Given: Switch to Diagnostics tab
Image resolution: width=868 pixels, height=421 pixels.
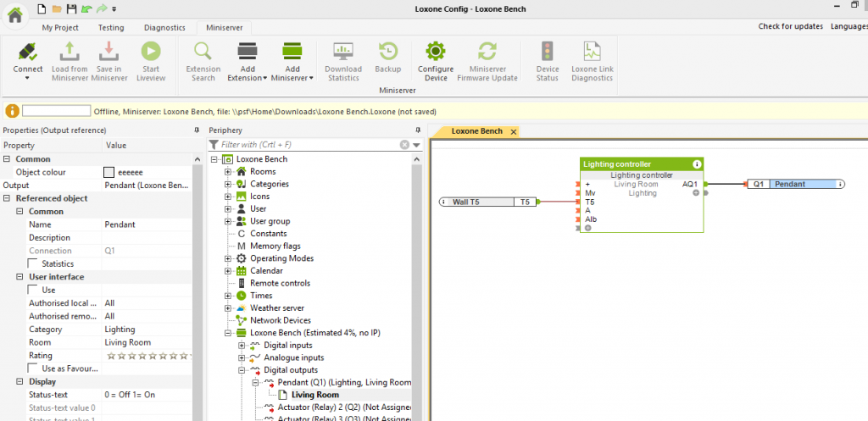Looking at the screenshot, I should click(x=164, y=27).
